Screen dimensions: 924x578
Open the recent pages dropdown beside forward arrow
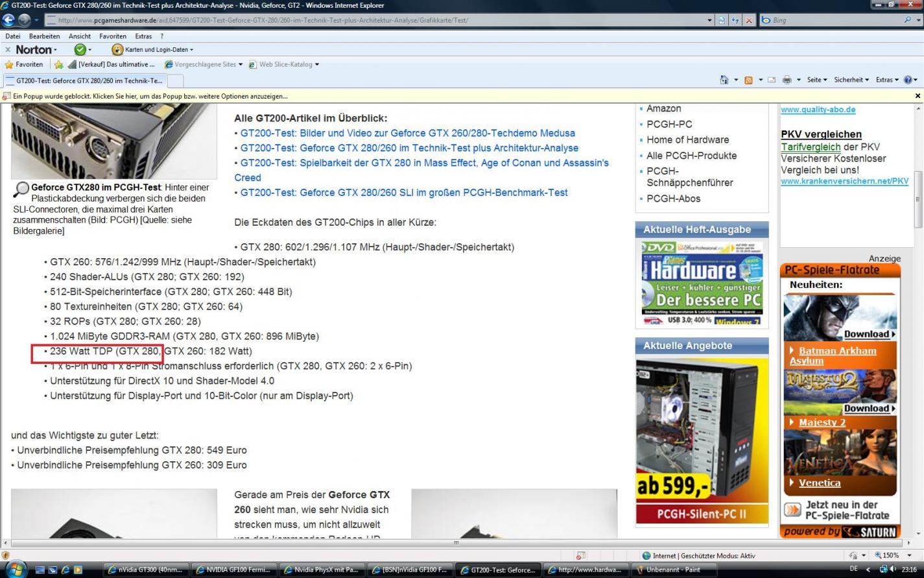coord(36,20)
